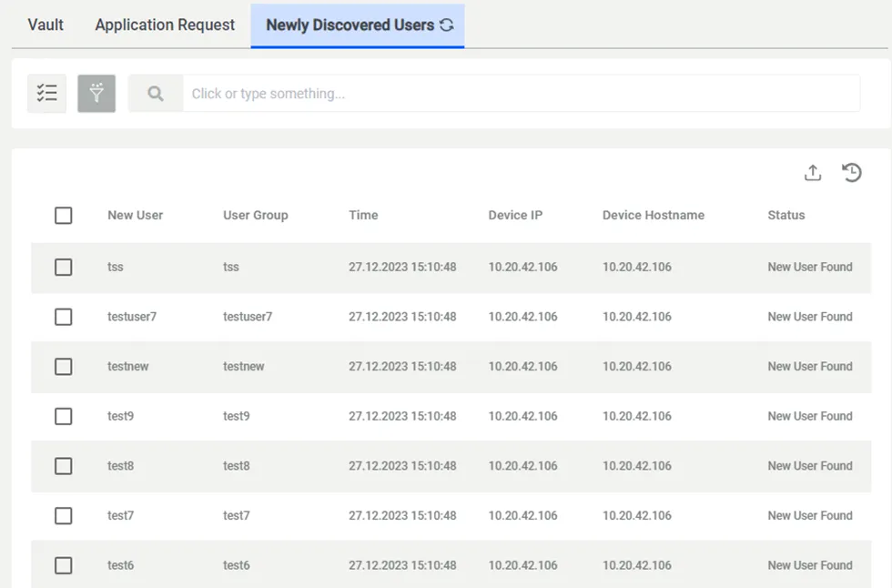
Task: Click the Device IP cell in test8 row
Action: click(522, 466)
